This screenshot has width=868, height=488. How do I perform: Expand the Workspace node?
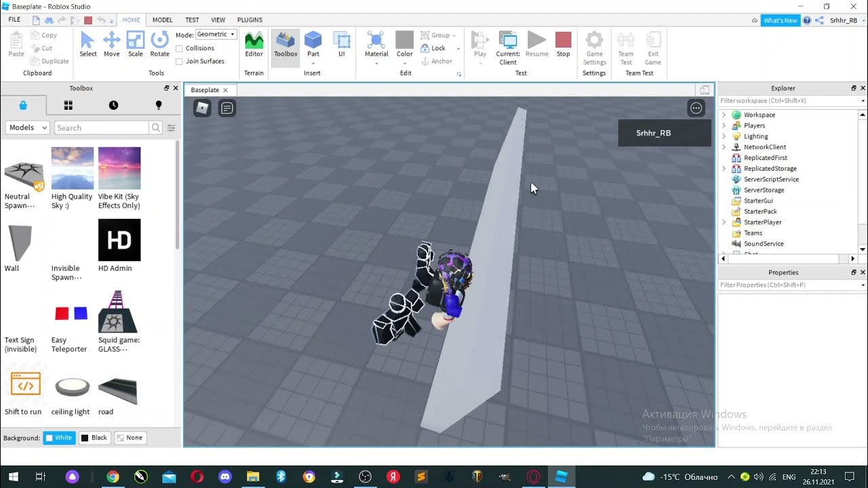pyautogui.click(x=724, y=115)
